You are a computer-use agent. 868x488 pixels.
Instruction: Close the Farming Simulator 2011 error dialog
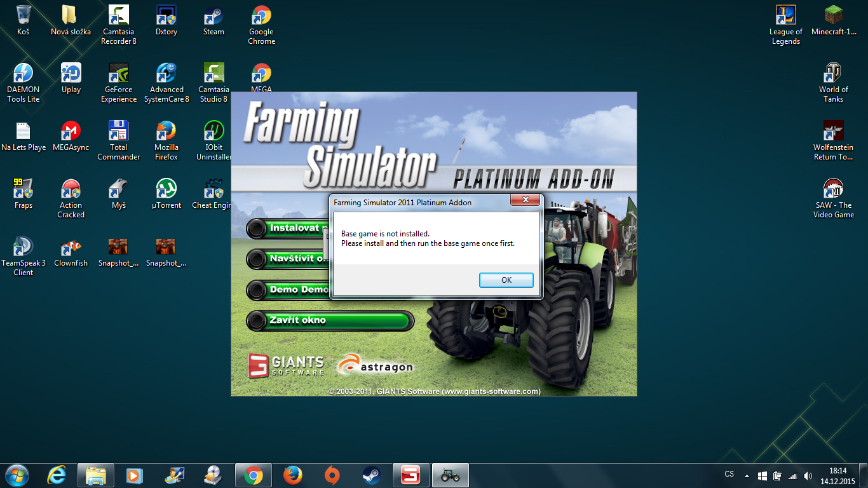[526, 201]
